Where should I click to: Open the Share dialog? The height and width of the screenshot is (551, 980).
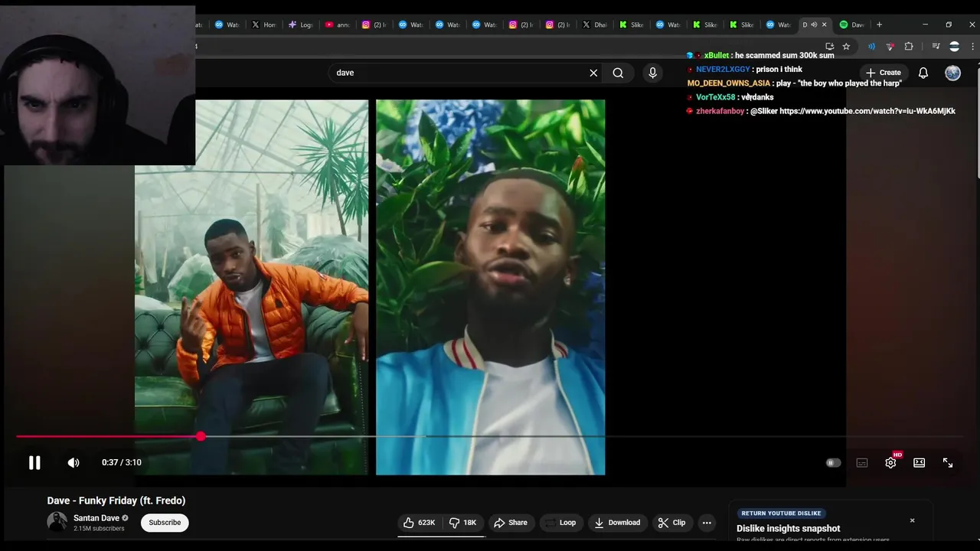coord(511,523)
